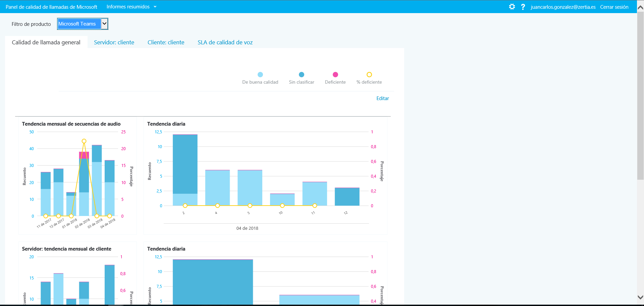Click the peak % deficiente point for 02 de 2018
644x306 pixels.
pos(84,141)
